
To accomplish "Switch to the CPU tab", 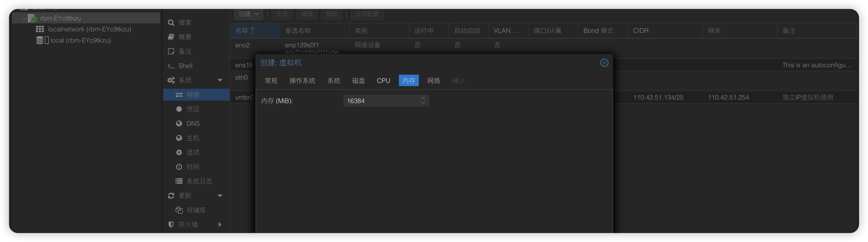I will [x=383, y=81].
